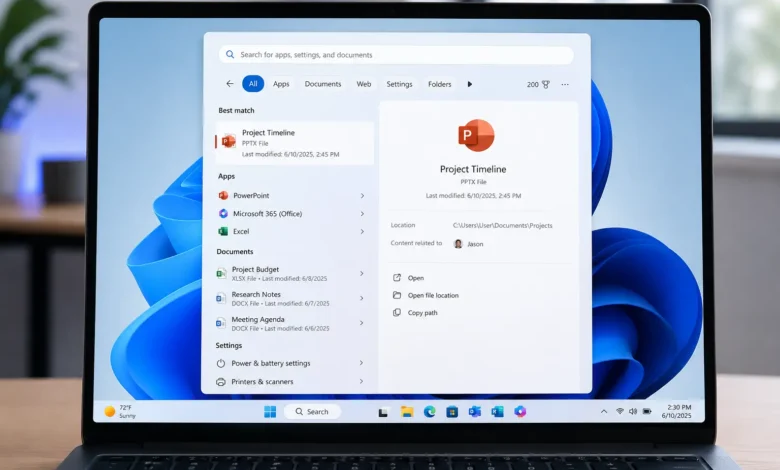Click the volume speaker icon in tray
Viewport: 780px width, 470px height.
(x=633, y=411)
